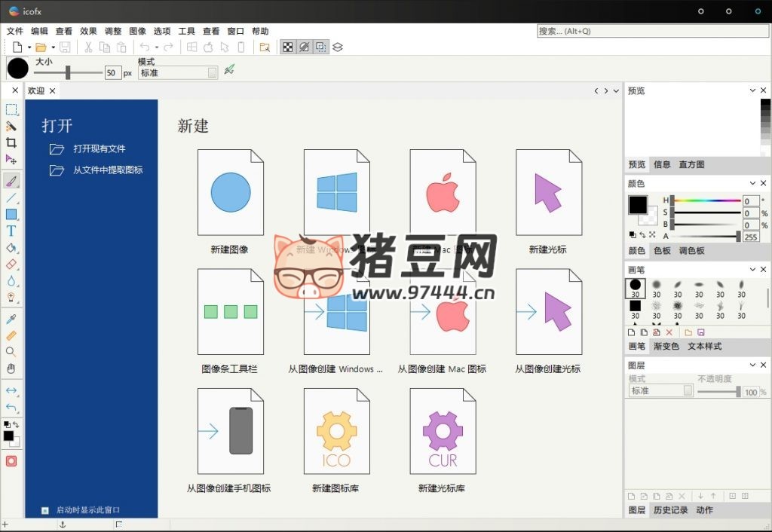This screenshot has width=772, height=532.
Task: Select the Paint Bucket fill tool
Action: click(11, 247)
